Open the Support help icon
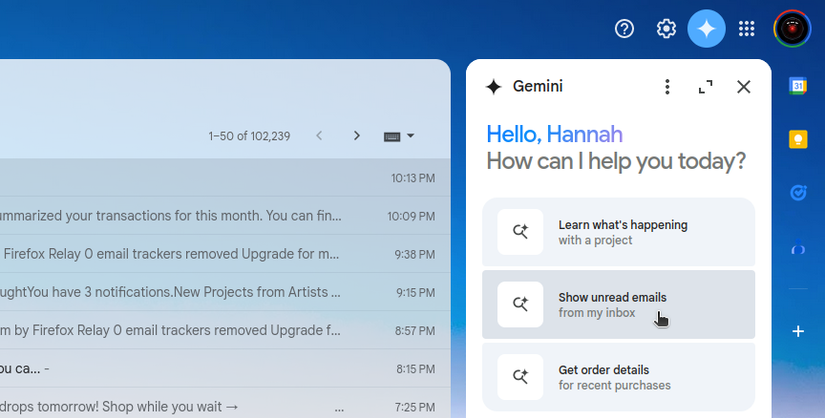 tap(624, 28)
